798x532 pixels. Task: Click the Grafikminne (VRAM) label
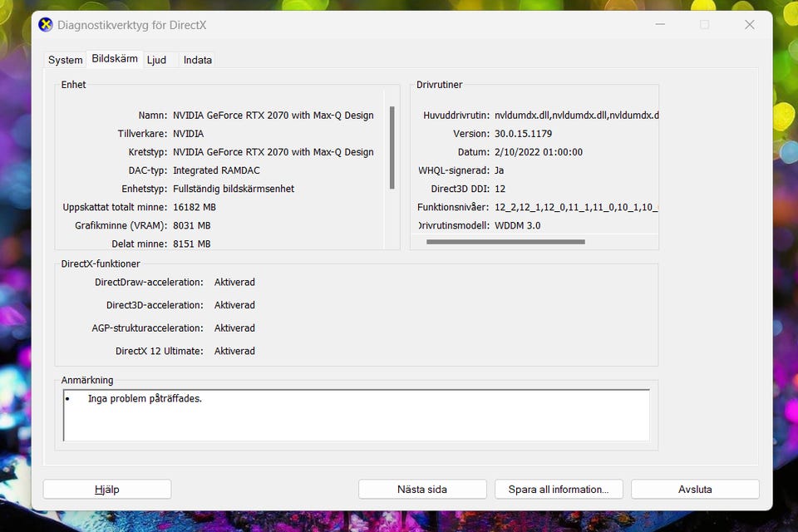click(x=121, y=225)
